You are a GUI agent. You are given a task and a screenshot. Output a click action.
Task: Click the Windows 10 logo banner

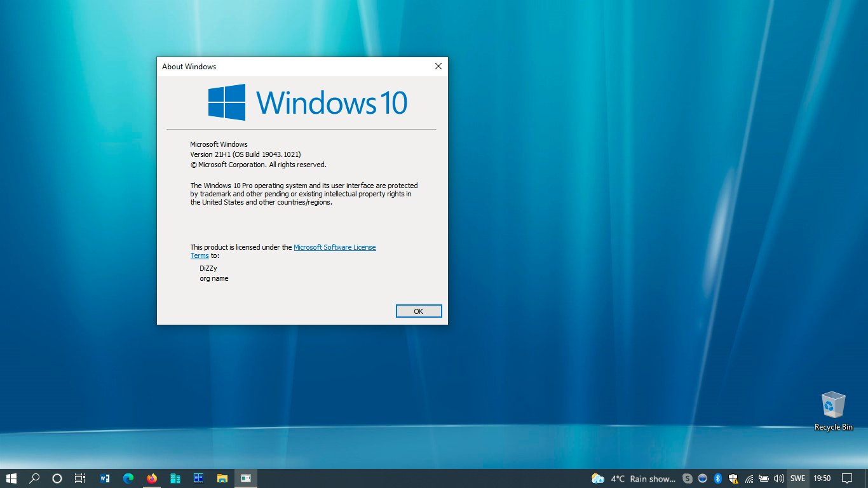(308, 102)
